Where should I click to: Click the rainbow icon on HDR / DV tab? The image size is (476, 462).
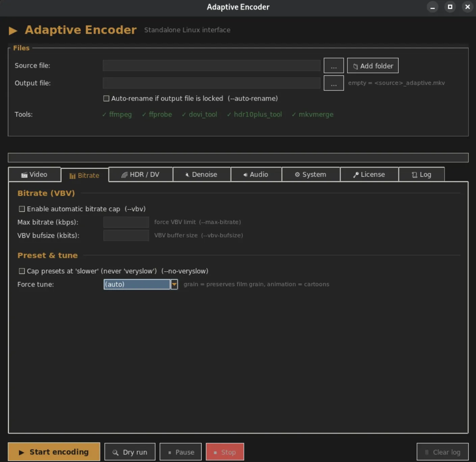[125, 175]
